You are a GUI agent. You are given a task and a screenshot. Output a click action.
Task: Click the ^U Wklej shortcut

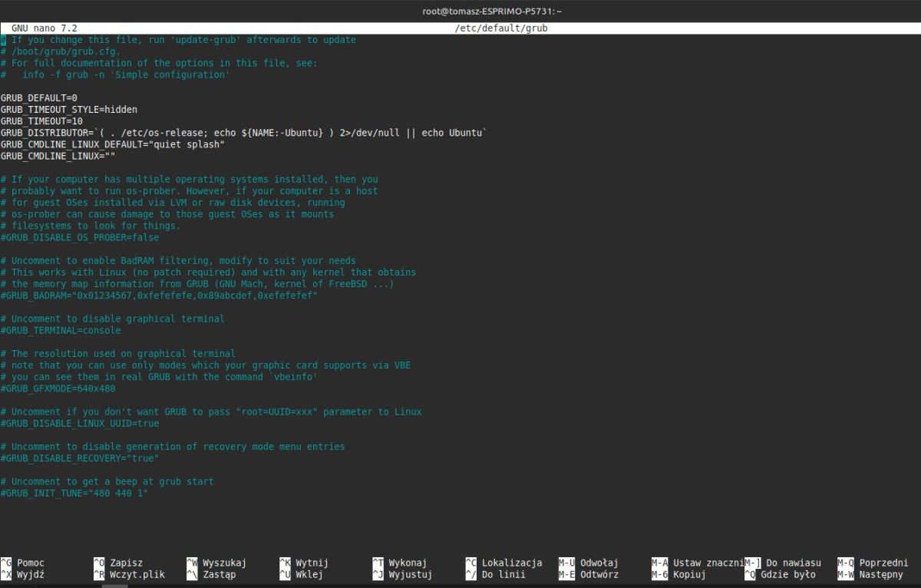302,574
